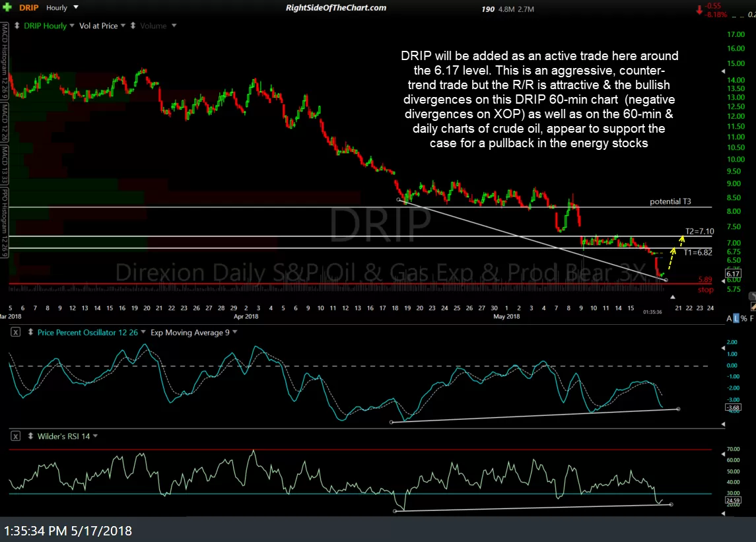Screen dimensions: 756x542
Task: Open Exp Moving Average 9 dropdown
Action: [235, 332]
